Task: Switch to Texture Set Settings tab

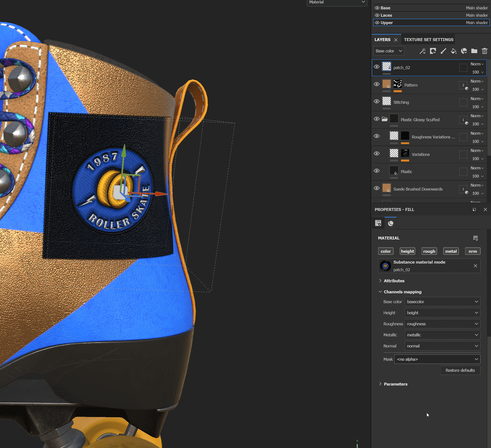Action: tap(429, 40)
